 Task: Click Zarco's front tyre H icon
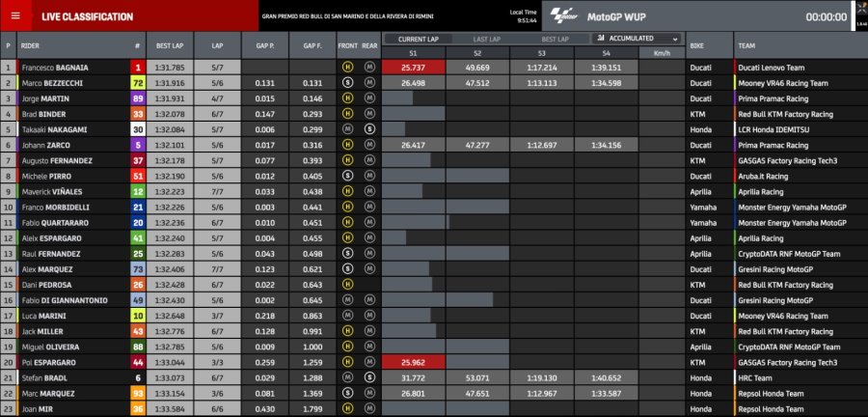(347, 145)
